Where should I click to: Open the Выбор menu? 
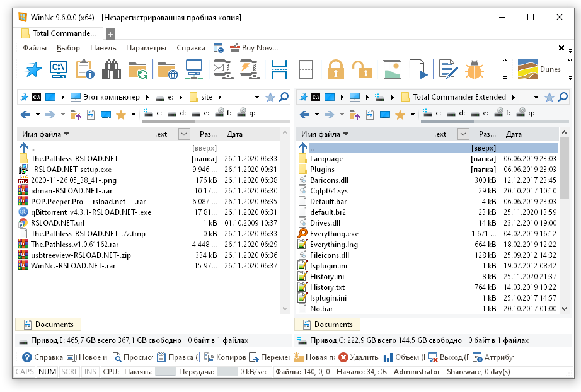pos(68,48)
